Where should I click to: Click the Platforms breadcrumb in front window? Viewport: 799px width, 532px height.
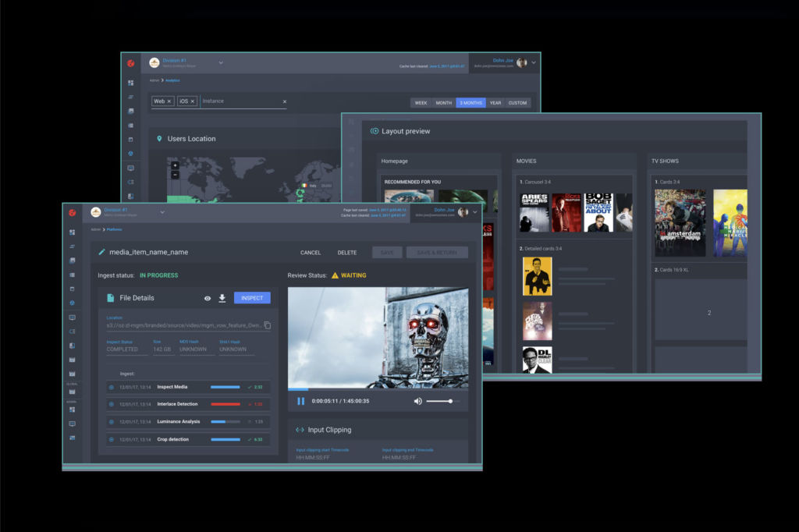114,230
